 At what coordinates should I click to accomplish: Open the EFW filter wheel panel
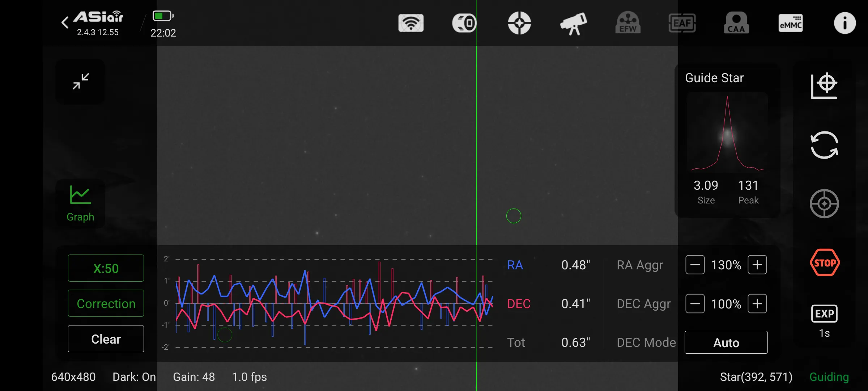point(628,23)
